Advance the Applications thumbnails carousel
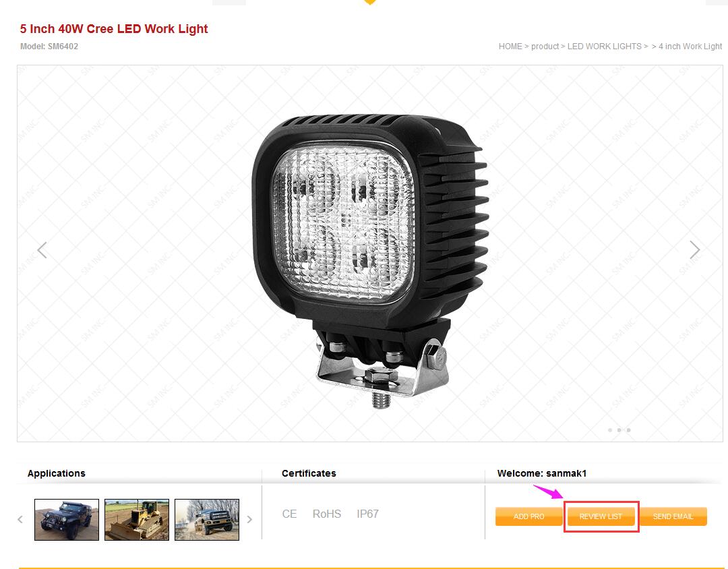This screenshot has height=569, width=728. point(249,519)
